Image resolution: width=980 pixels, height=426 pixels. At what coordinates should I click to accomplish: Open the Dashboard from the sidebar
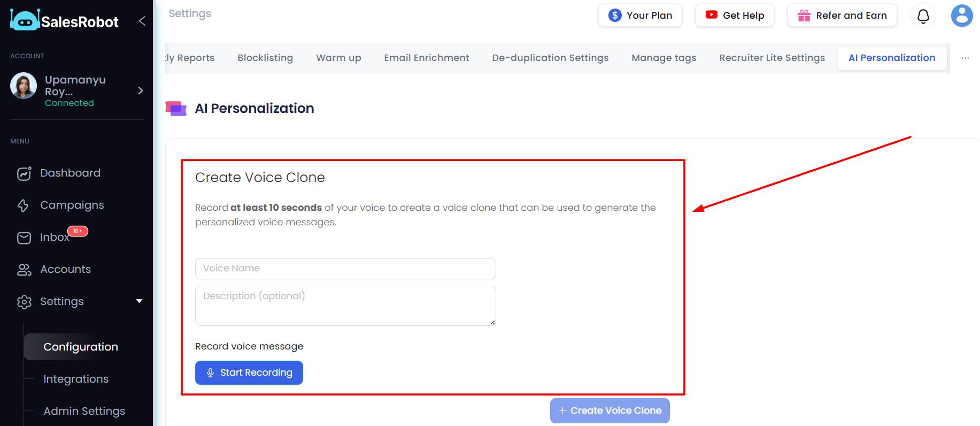(x=70, y=172)
